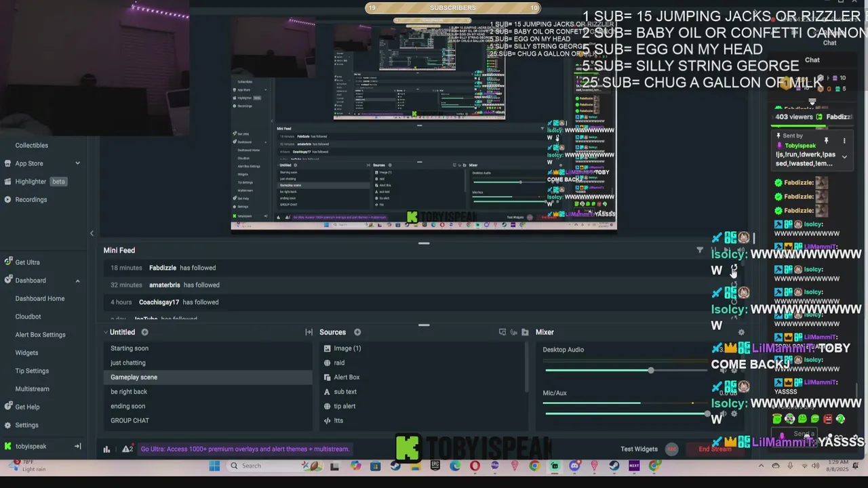Open Collectibles in the sidebar
868x488 pixels.
[x=31, y=145]
